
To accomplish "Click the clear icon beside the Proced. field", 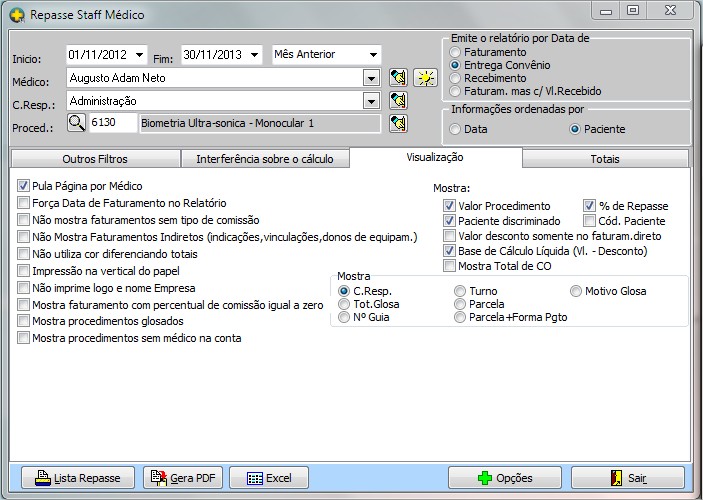I will pyautogui.click(x=399, y=123).
